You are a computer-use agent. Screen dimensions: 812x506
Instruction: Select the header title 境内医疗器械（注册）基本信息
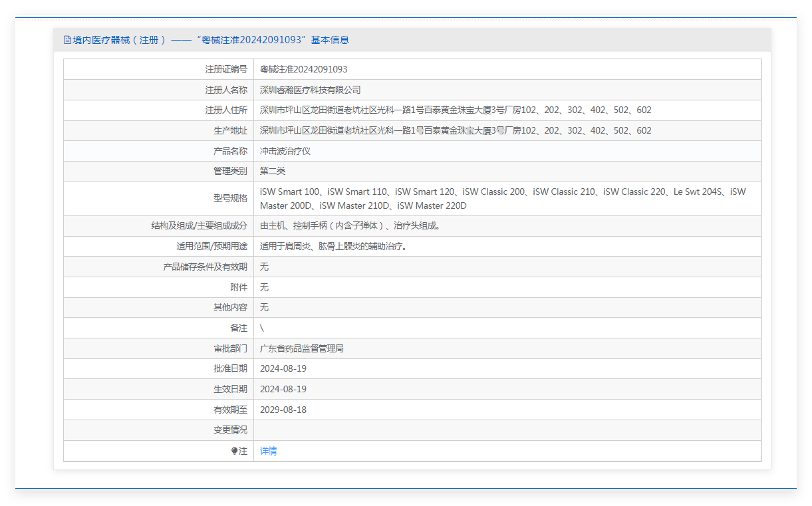click(211, 40)
